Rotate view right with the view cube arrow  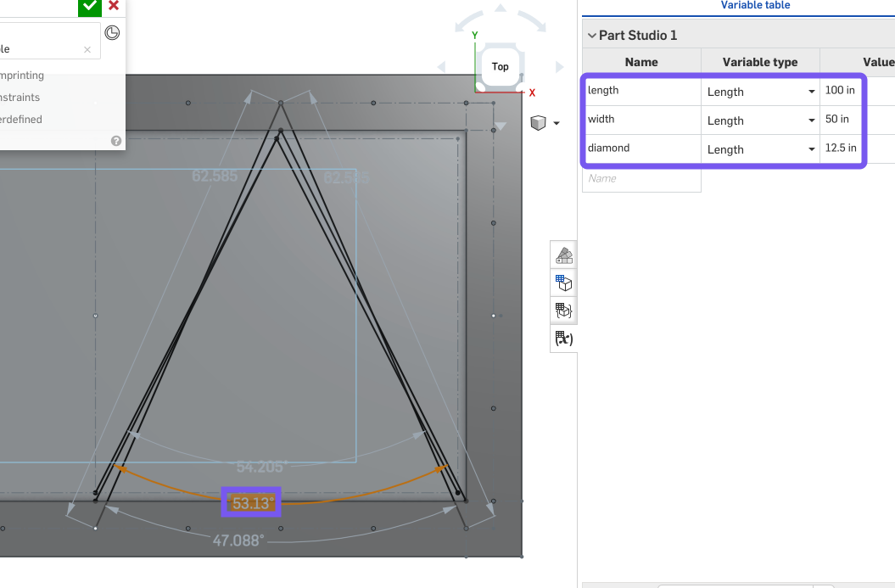(559, 66)
